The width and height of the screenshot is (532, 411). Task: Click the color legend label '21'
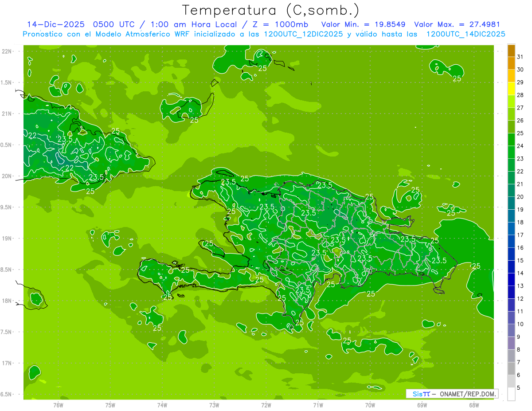tap(520, 184)
